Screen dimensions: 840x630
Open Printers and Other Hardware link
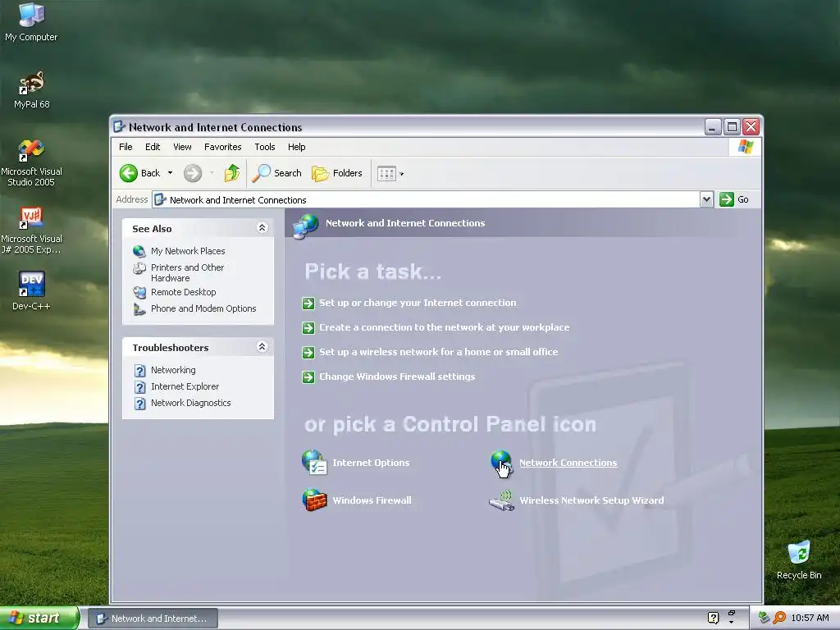click(187, 272)
